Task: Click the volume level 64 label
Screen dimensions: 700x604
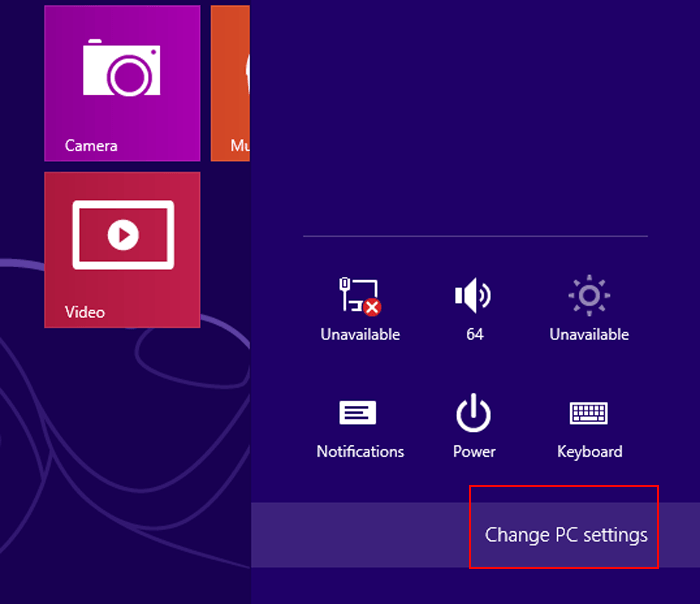Action: pos(475,334)
